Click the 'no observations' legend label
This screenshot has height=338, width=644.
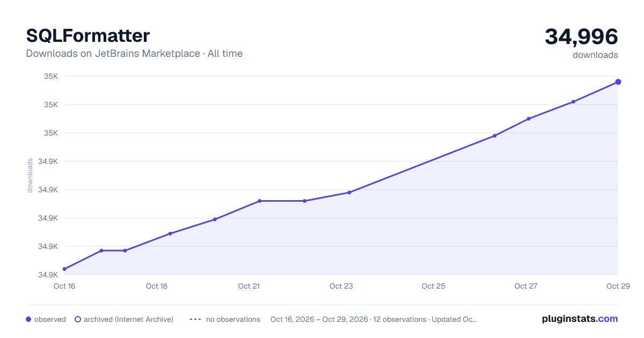(233, 319)
